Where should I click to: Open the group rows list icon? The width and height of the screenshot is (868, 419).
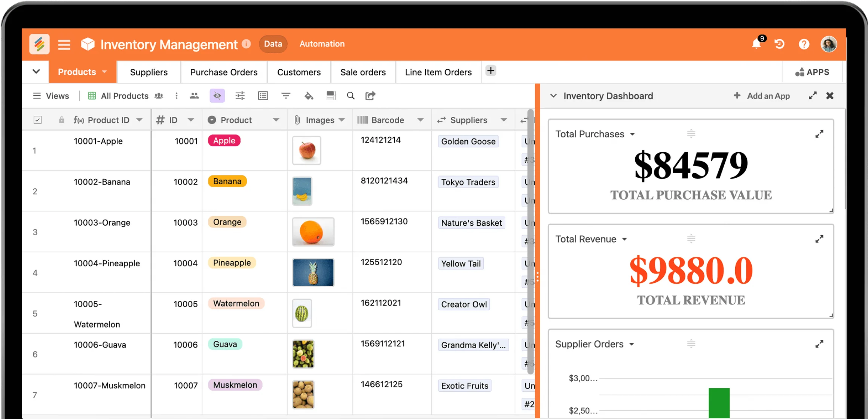[x=263, y=96]
